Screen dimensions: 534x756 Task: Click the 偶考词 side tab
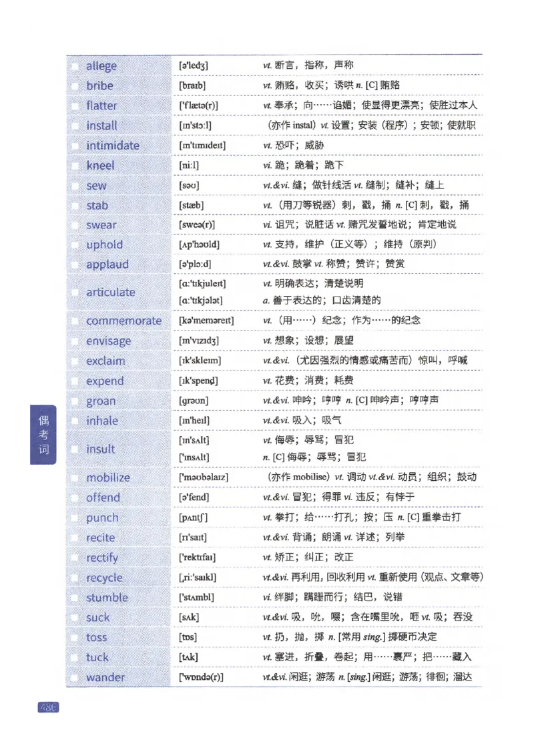tap(41, 434)
